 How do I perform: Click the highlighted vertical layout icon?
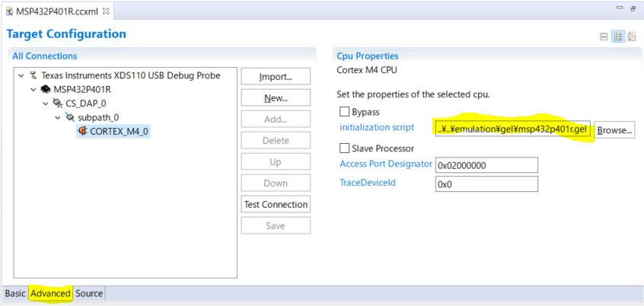click(x=618, y=36)
